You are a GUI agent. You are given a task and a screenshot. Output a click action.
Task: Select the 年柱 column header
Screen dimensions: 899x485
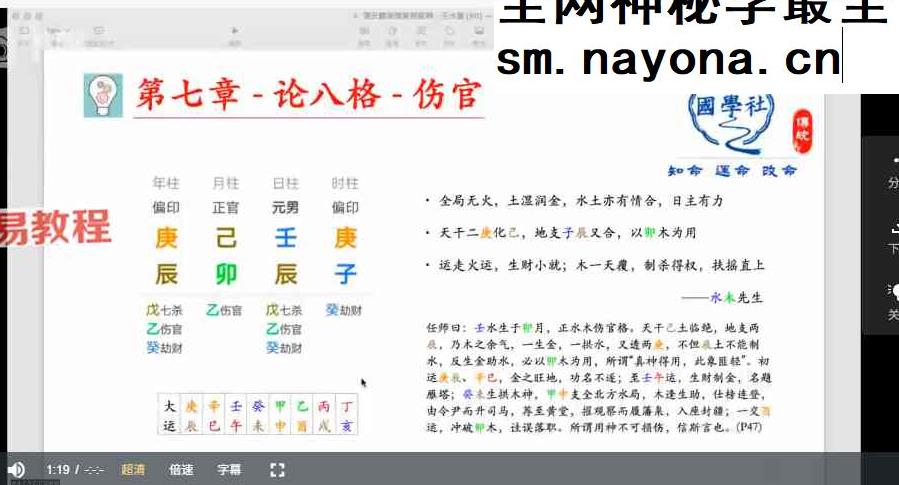(166, 183)
